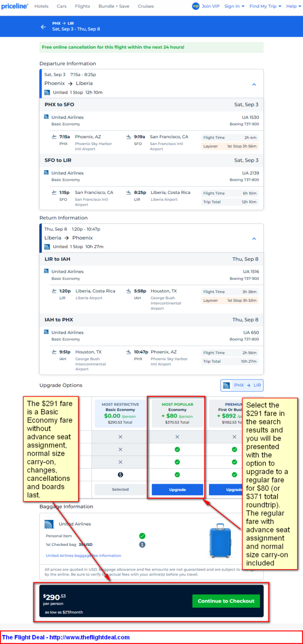Open United Airlines baggage fee information link
This screenshot has height=644, width=303.
(x=84, y=556)
